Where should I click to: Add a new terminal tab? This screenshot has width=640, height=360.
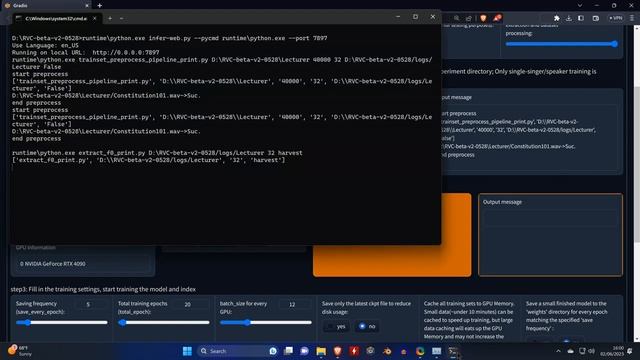(x=110, y=18)
